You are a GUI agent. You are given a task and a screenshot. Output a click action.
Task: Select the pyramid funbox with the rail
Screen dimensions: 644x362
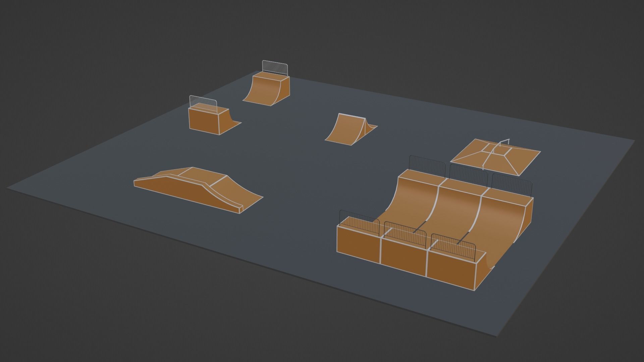(495, 157)
